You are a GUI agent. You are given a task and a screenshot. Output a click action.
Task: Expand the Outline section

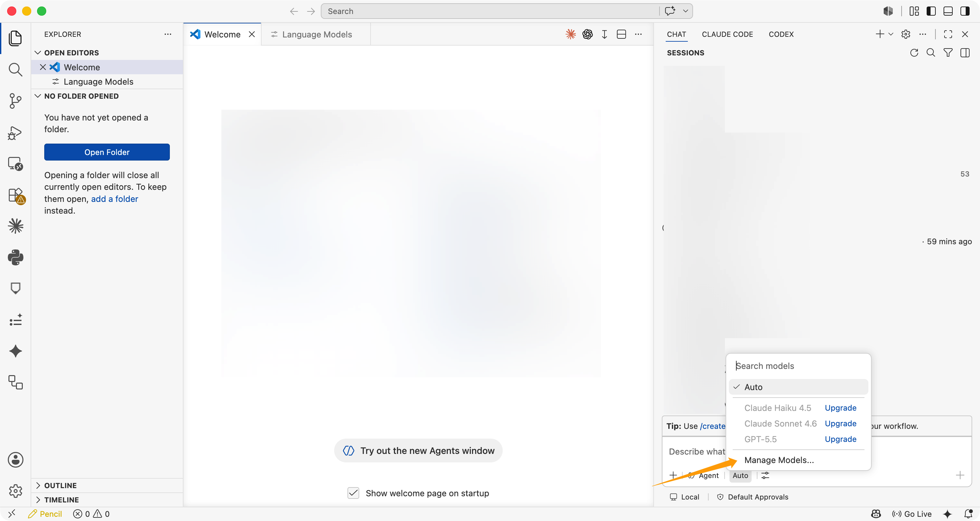point(38,485)
